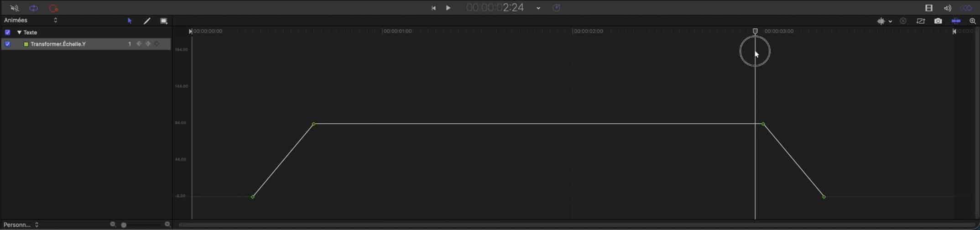This screenshot has height=230, width=980.
Task: Open the Animées curve set dropdown
Action: [x=31, y=21]
